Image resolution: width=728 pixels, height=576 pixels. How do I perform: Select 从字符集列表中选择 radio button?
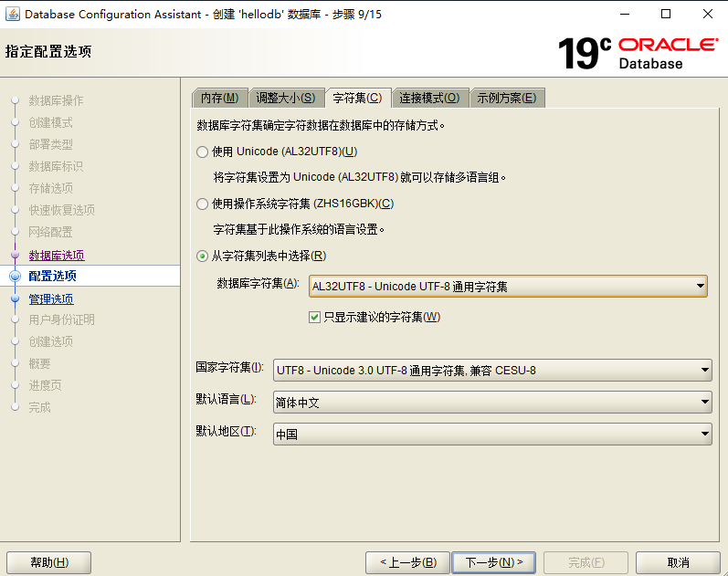(x=202, y=256)
